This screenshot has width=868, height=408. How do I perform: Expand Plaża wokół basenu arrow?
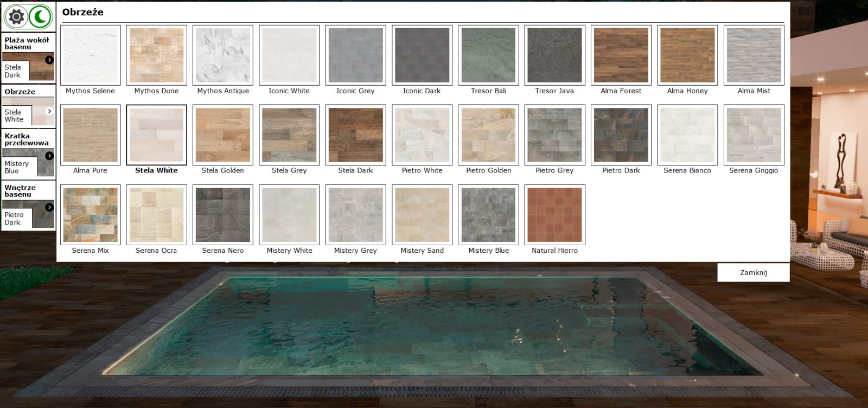[x=49, y=60]
